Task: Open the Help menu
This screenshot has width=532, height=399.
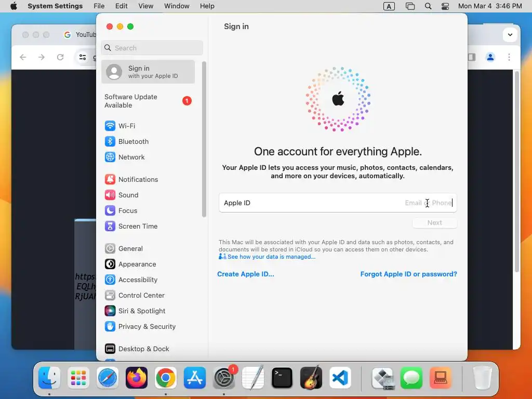Action: point(207,6)
